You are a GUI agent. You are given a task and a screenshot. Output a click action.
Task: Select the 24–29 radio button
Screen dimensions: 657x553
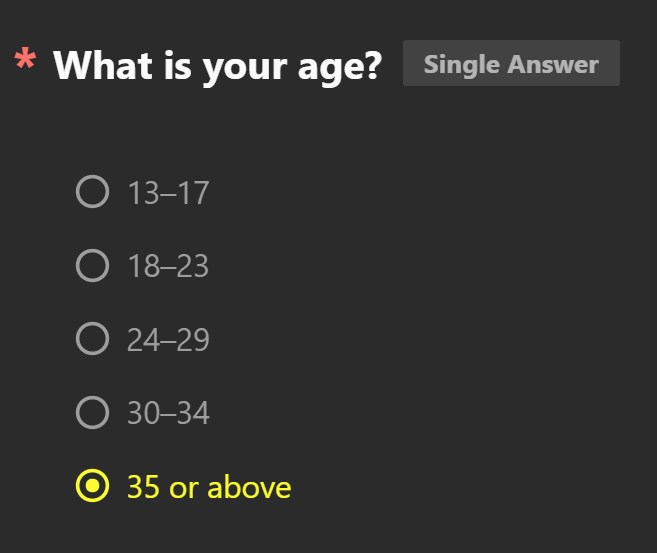[x=92, y=339]
